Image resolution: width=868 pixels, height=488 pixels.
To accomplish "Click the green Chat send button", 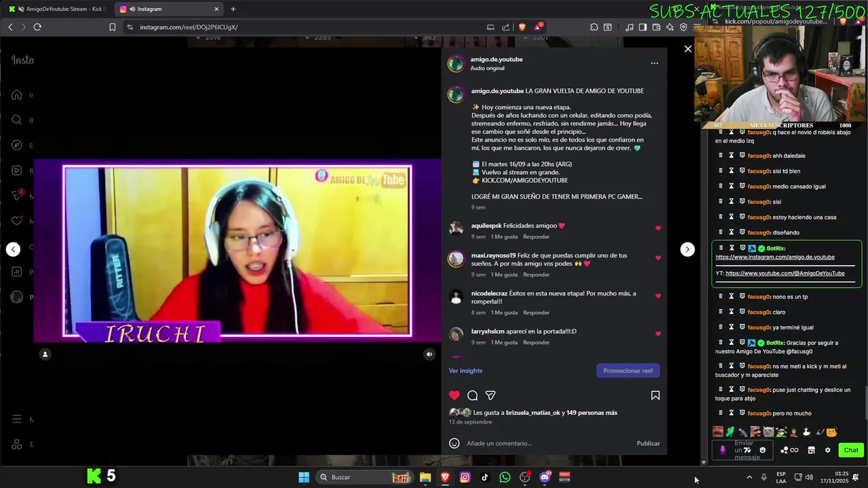I will (851, 450).
